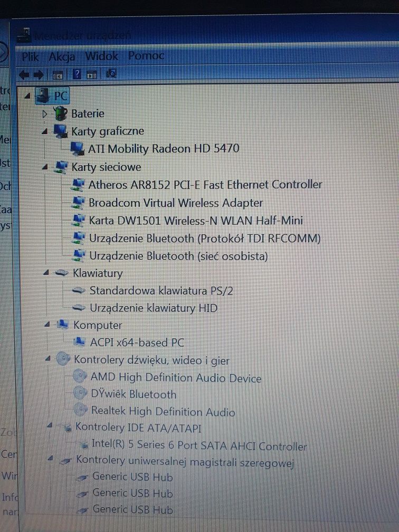Collapse the Karty sieciowe category
Viewport: 399px width, 532px height.
point(45,167)
